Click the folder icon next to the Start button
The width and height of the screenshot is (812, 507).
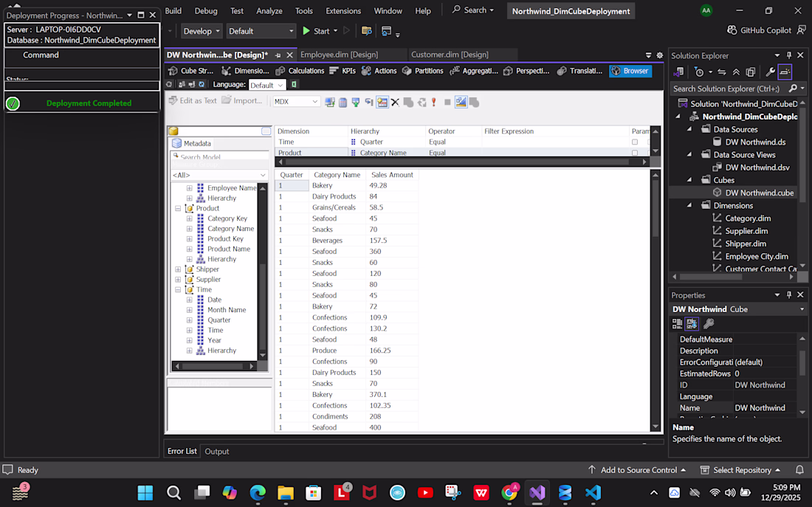tap(367, 31)
